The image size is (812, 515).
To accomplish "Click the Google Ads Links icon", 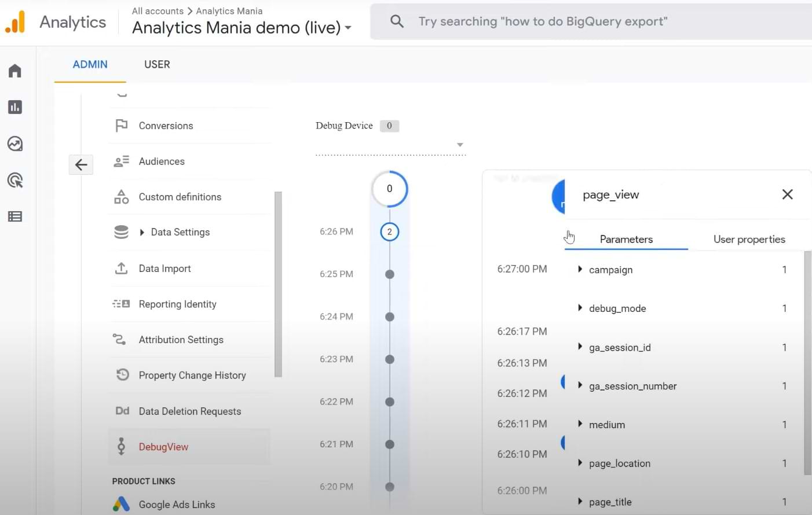I will 121,504.
